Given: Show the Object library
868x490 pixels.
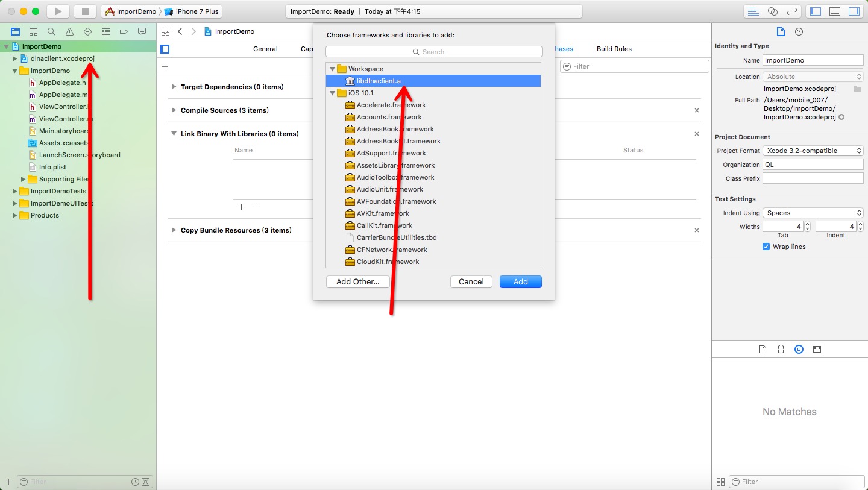Looking at the screenshot, I should tap(799, 350).
